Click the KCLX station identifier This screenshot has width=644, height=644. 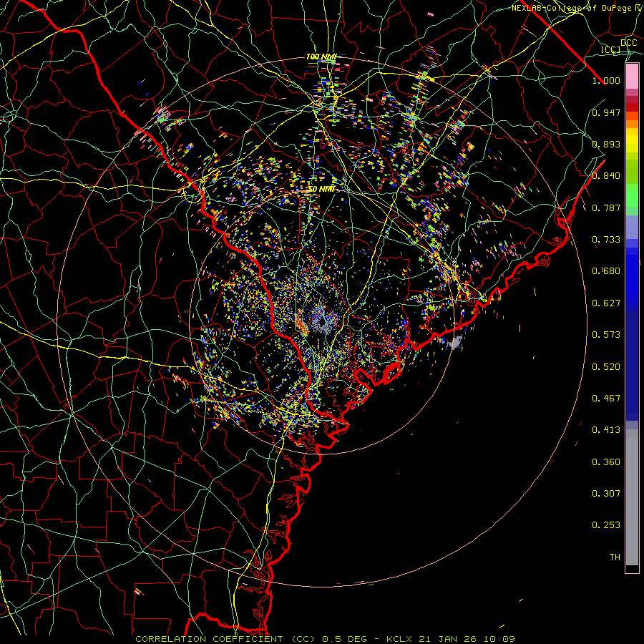399,639
